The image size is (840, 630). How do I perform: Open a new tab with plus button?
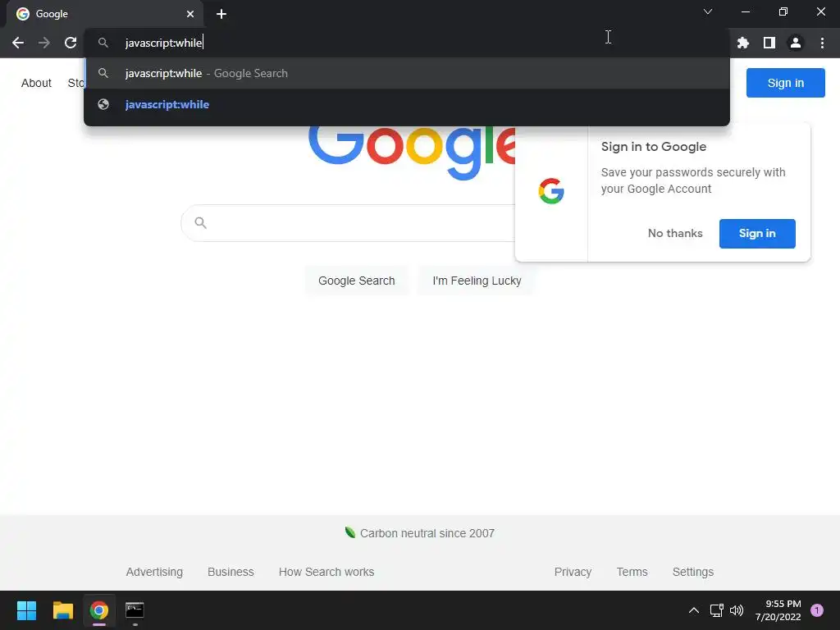[x=221, y=14]
